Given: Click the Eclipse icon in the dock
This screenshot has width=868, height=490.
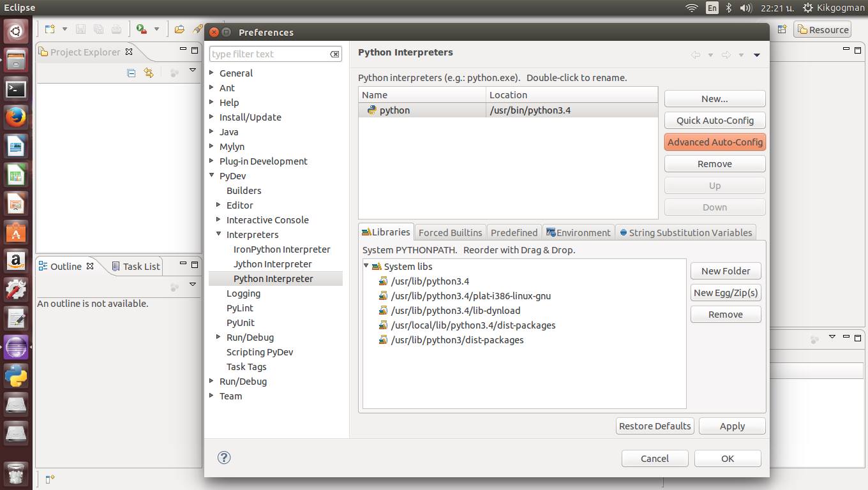Looking at the screenshot, I should 16,347.
